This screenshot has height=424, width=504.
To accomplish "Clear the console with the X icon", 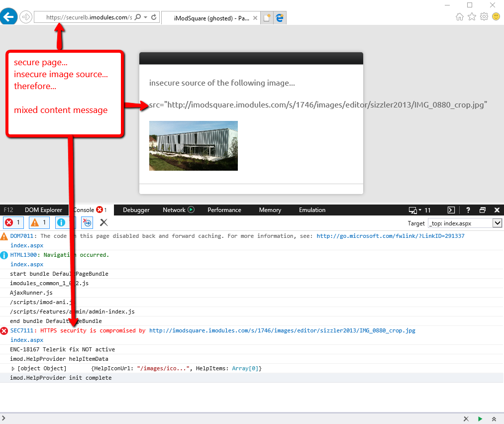I will [x=103, y=222].
